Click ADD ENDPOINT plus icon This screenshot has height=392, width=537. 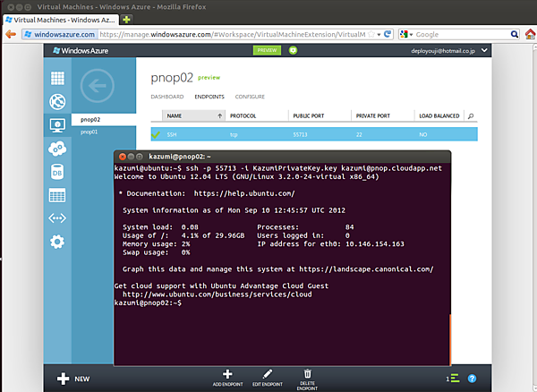click(x=227, y=374)
